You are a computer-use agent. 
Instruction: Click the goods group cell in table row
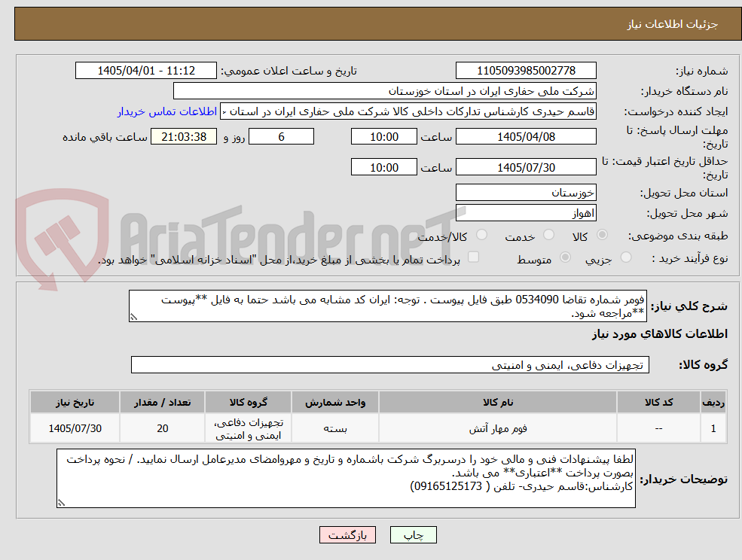pyautogui.click(x=248, y=428)
